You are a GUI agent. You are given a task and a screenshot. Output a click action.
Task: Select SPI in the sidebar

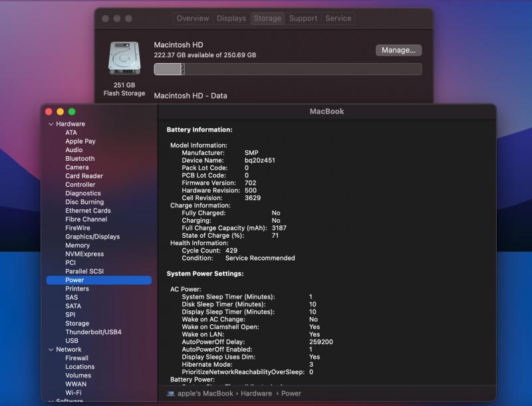coord(70,314)
